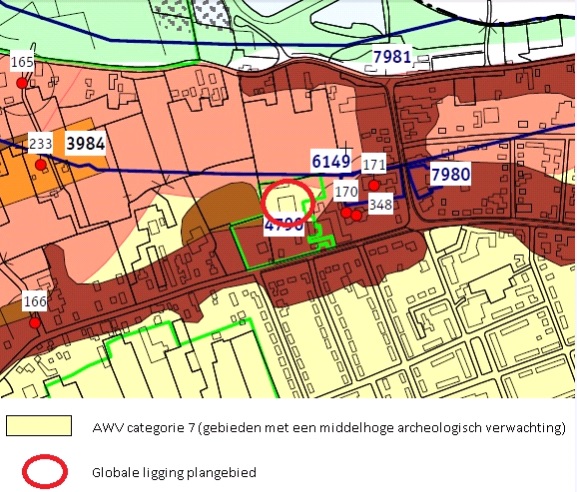Click the partially hidden blue label under the red circle
This screenshot has width=577, height=492.
tap(284, 225)
